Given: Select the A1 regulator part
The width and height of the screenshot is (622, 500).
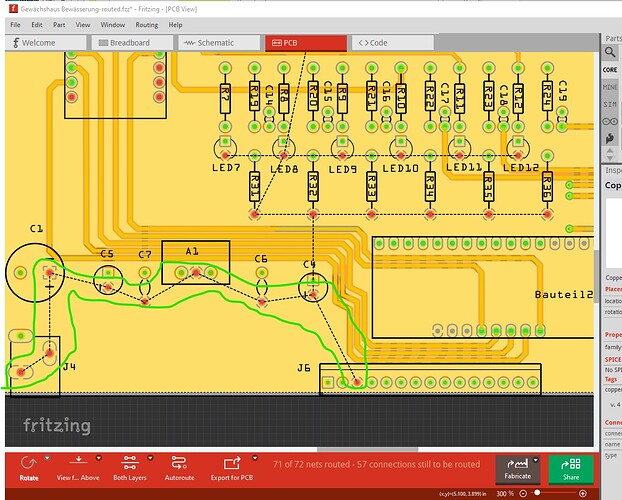Looking at the screenshot, I should click(x=196, y=262).
